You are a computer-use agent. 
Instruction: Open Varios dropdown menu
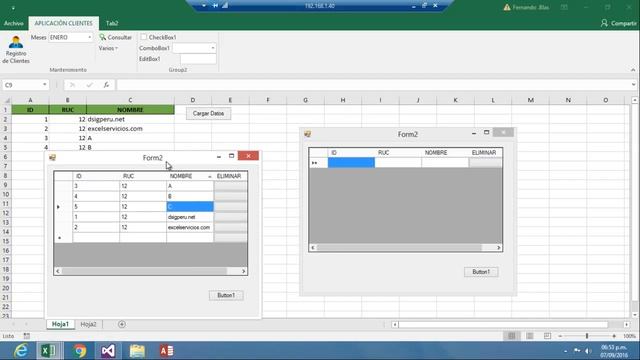108,48
